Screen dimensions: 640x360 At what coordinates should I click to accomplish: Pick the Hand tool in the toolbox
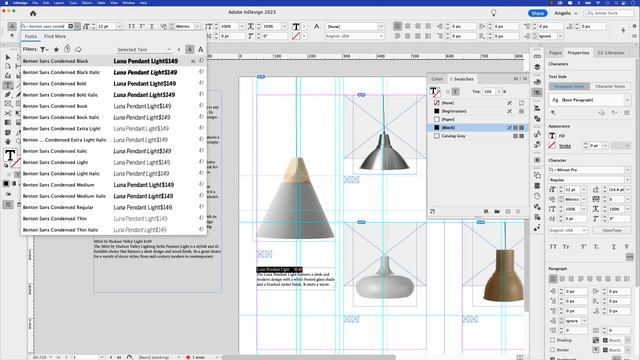tap(8, 141)
